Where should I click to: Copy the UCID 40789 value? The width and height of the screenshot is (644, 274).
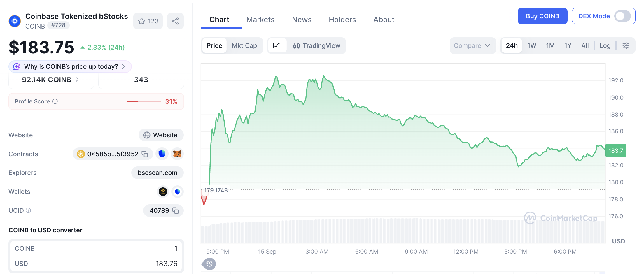click(175, 210)
